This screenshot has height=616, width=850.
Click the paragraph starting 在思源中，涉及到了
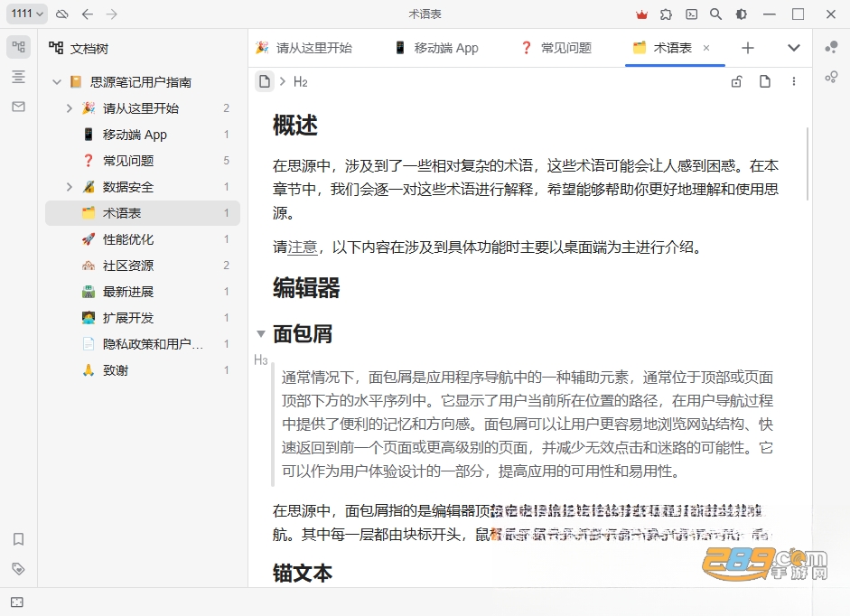[526, 190]
